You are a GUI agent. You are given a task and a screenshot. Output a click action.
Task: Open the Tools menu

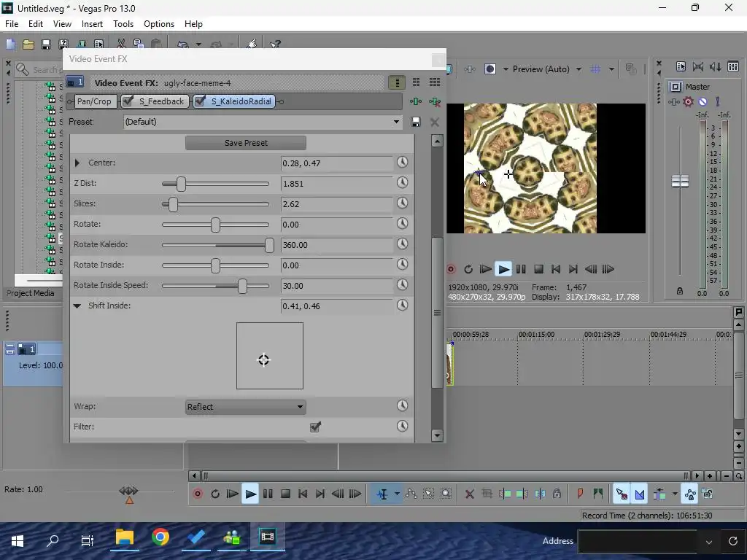tap(123, 24)
